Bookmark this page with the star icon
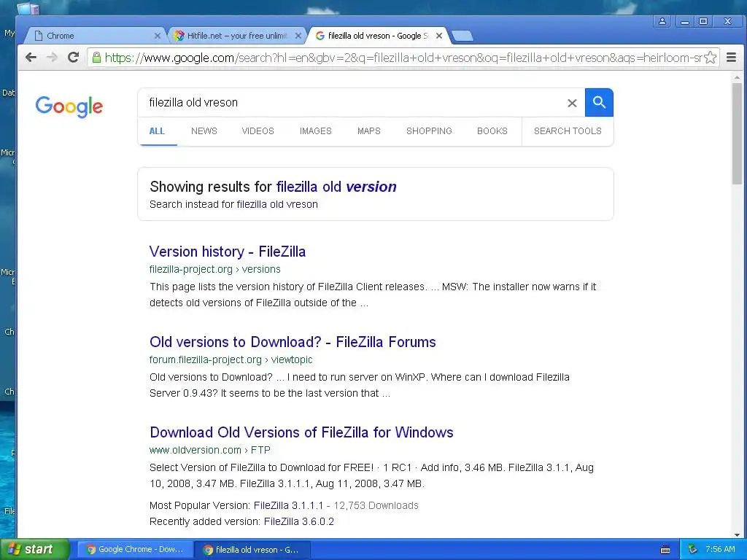 (x=711, y=58)
